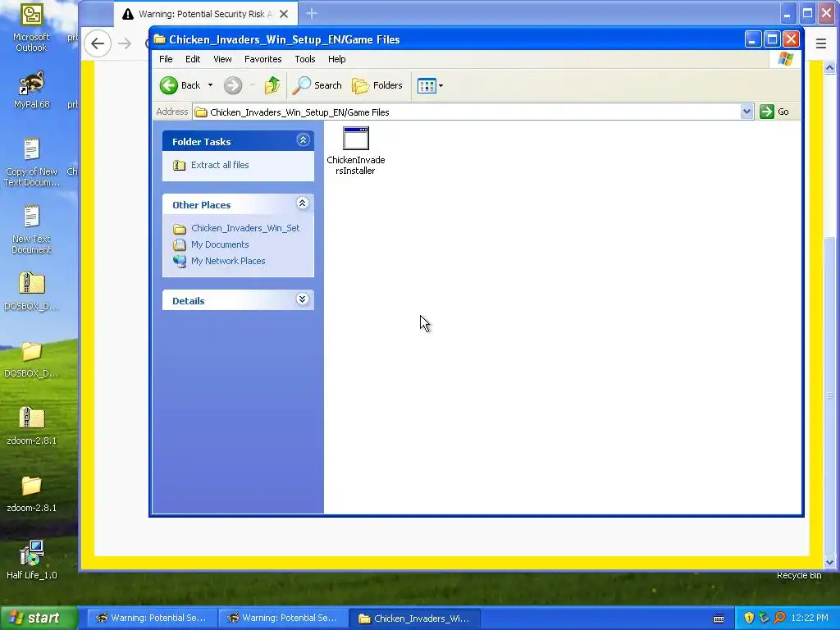Click the browser page scroll down arrow
The height and width of the screenshot is (630, 840).
(829, 563)
